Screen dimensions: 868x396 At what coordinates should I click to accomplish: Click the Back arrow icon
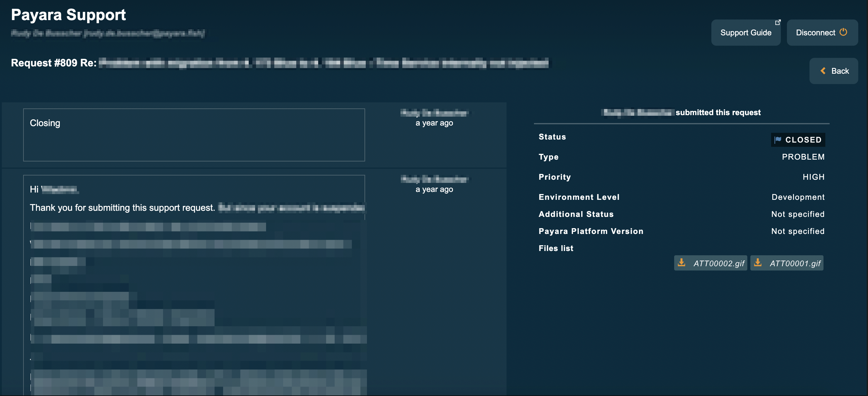point(825,70)
